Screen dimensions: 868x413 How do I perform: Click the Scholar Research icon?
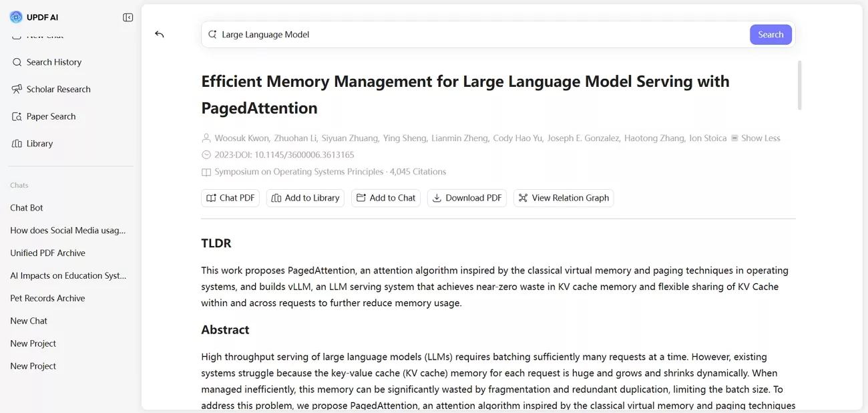pos(17,89)
